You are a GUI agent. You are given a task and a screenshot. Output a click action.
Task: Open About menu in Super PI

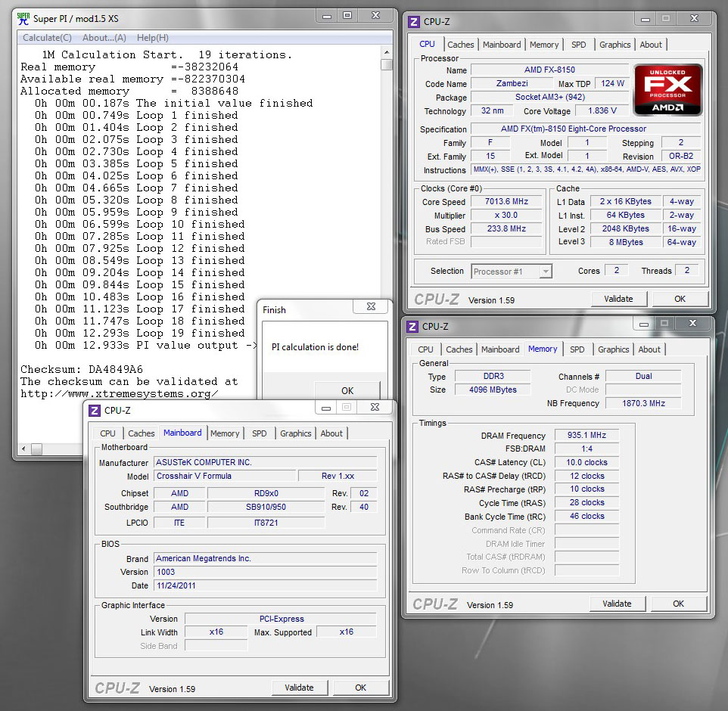104,38
